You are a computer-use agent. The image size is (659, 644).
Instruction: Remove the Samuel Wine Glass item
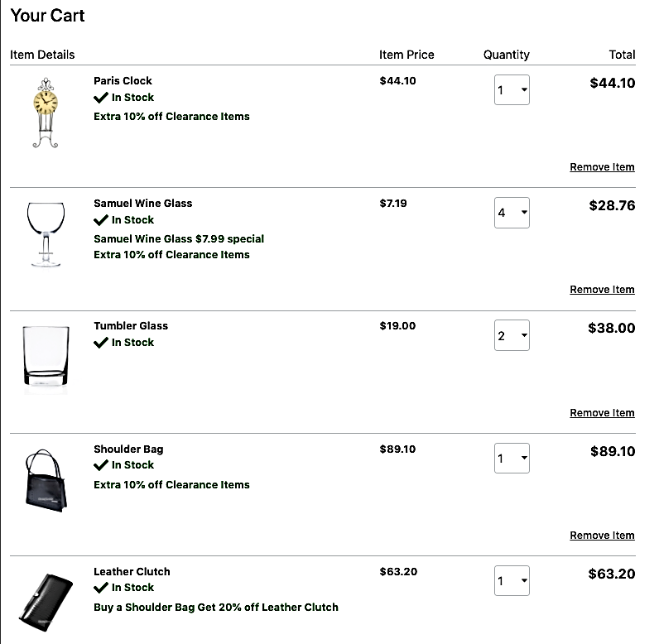coord(602,290)
